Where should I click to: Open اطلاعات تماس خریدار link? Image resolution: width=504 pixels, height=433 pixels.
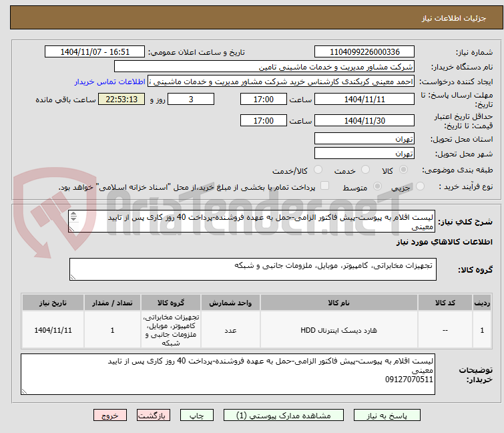point(110,82)
